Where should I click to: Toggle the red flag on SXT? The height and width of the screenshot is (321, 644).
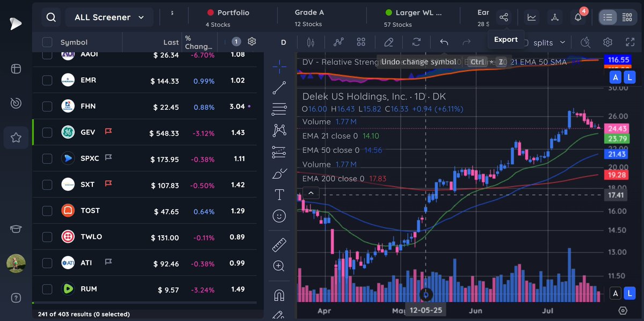point(108,184)
